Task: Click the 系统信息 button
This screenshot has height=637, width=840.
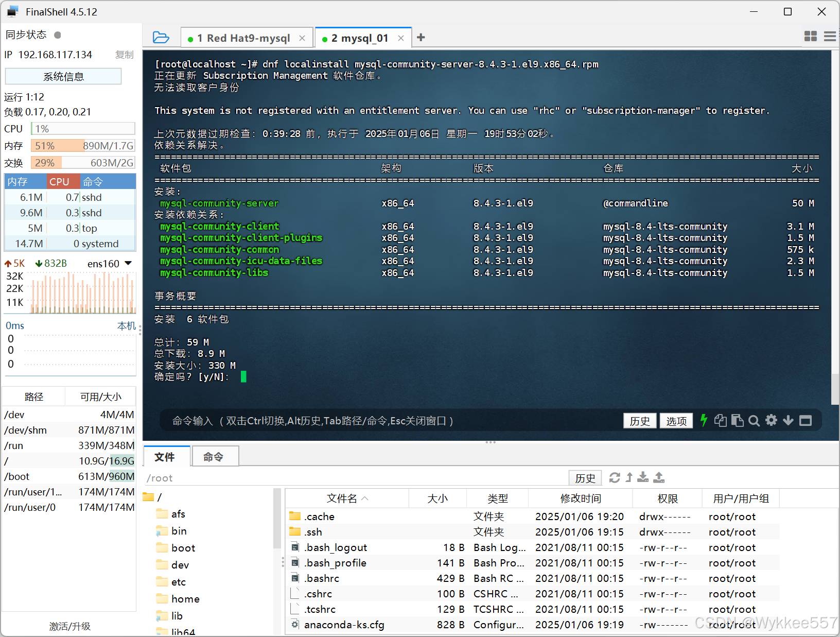Action: (63, 76)
